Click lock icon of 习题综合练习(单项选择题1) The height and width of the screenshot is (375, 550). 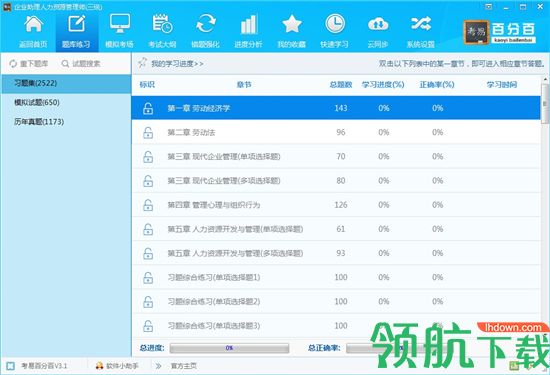[x=148, y=277]
